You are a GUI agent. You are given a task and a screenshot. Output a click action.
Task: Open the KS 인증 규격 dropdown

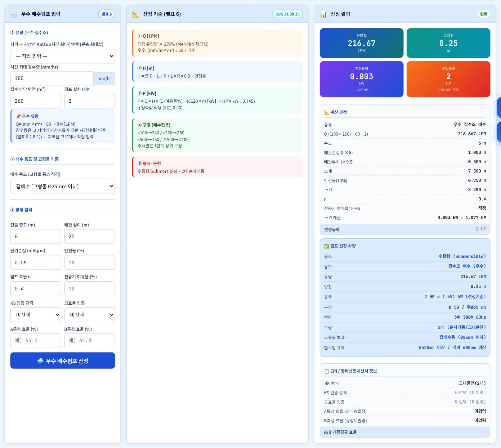click(x=36, y=315)
